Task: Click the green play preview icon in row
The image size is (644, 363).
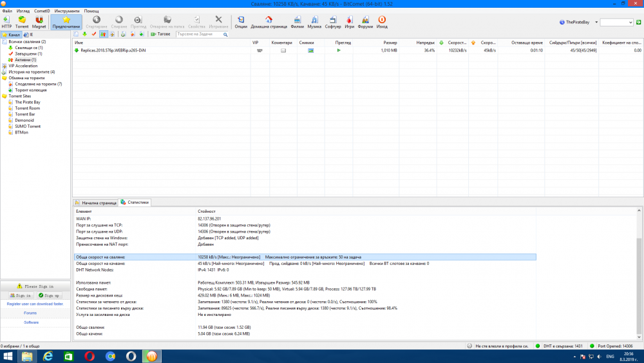Action: (339, 50)
